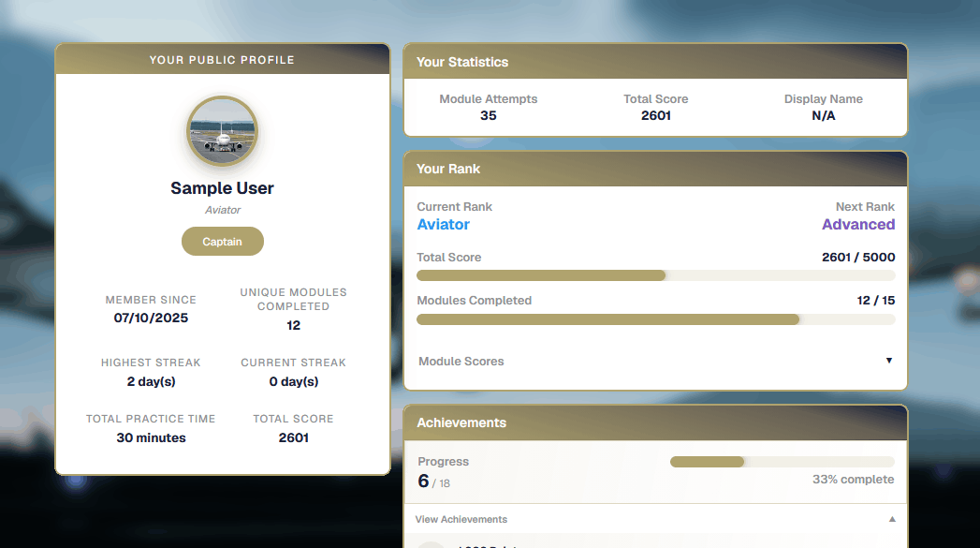
Task: Click the Sample User name heading
Action: tap(223, 188)
